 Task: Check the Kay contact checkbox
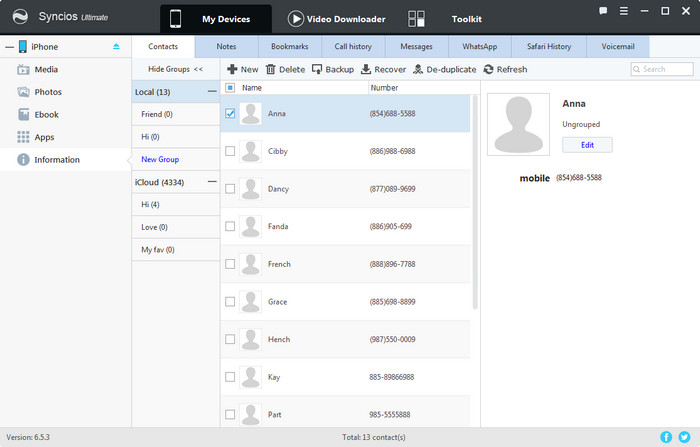(230, 377)
